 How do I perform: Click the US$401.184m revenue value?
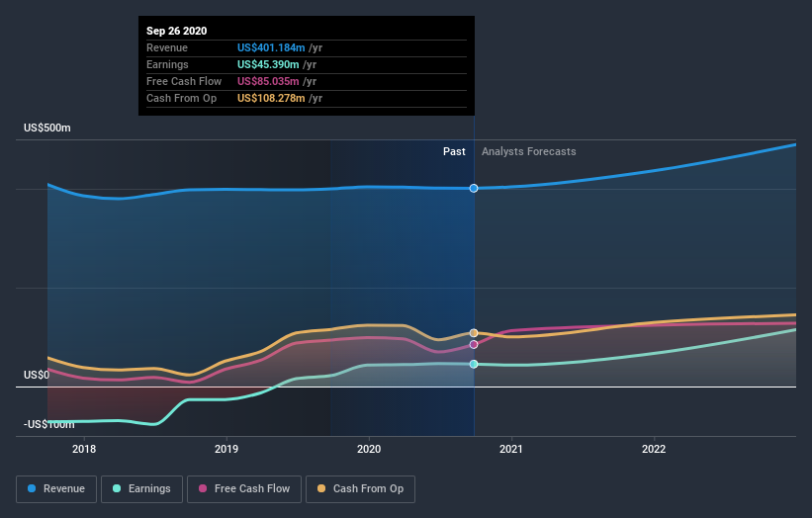coord(271,47)
